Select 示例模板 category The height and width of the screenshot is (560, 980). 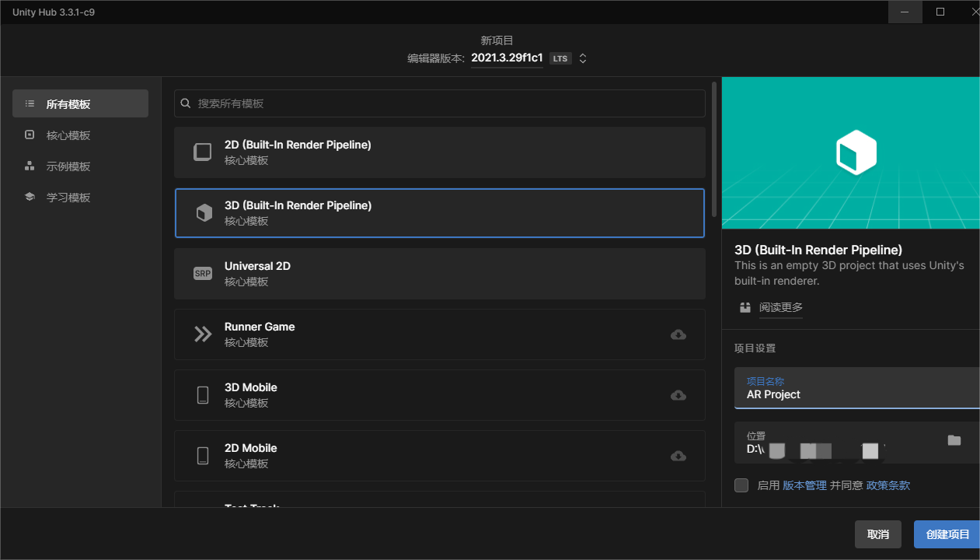pyautogui.click(x=80, y=166)
